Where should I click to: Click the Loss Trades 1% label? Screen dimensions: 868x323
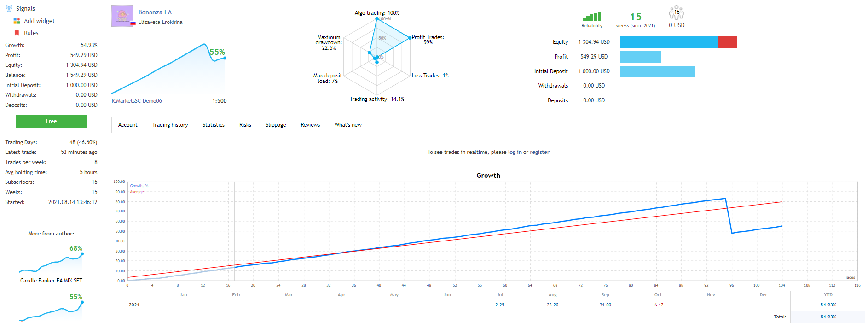coord(430,76)
